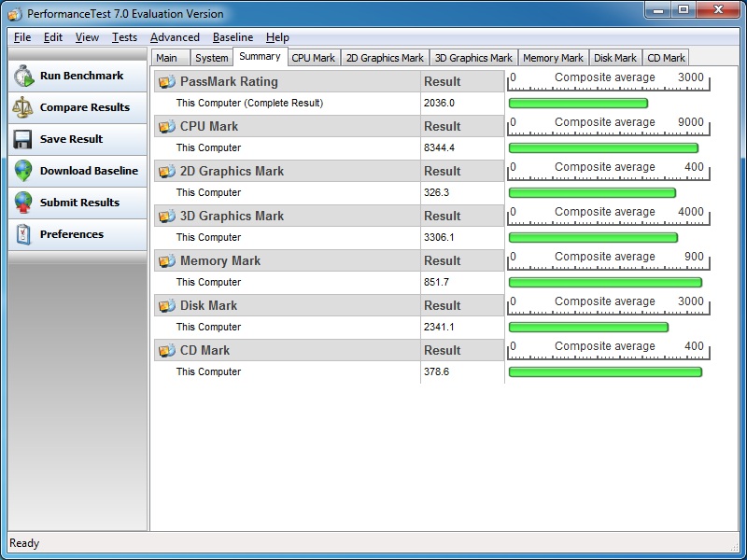Click the Download Baseline button label

pos(89,171)
